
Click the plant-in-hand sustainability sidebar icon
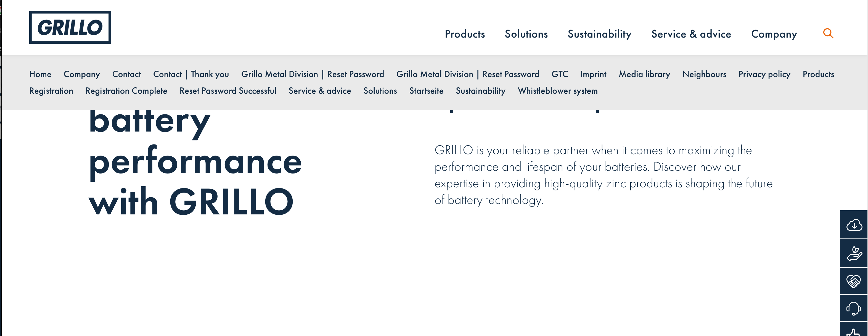tap(854, 253)
